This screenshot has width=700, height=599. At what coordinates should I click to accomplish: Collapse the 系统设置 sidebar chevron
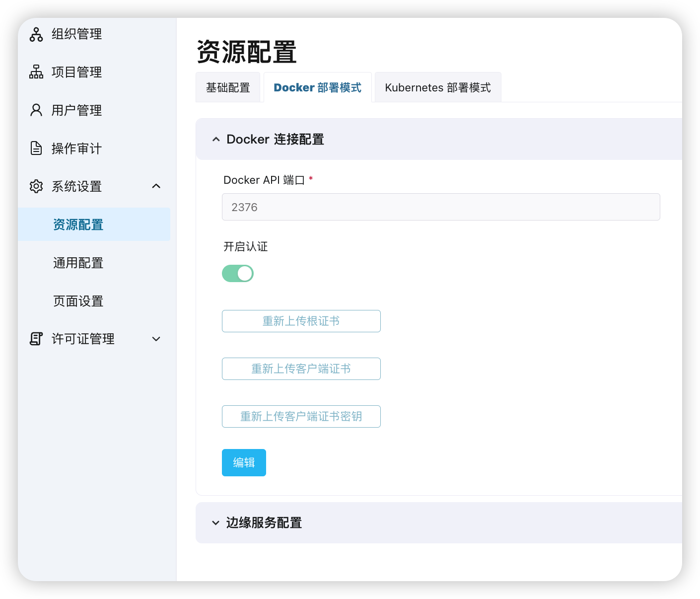(156, 186)
